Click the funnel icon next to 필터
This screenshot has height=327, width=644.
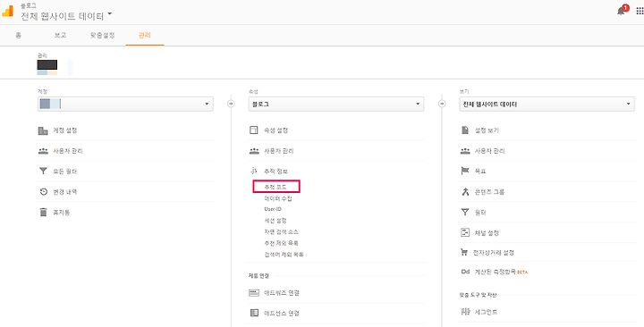[x=465, y=212]
